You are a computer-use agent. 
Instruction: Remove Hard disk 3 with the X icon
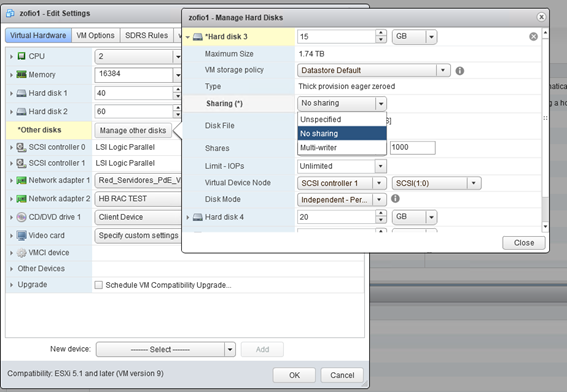533,37
